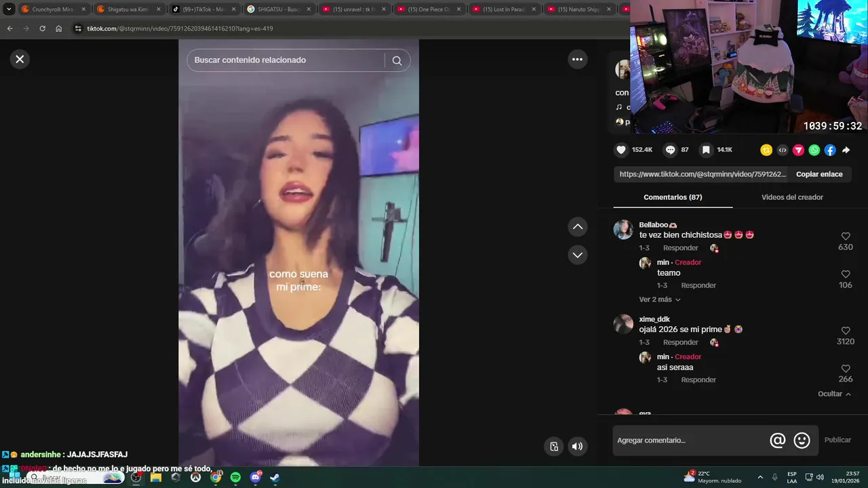Open comments via speech bubble icon
The height and width of the screenshot is (488, 868).
click(x=670, y=150)
